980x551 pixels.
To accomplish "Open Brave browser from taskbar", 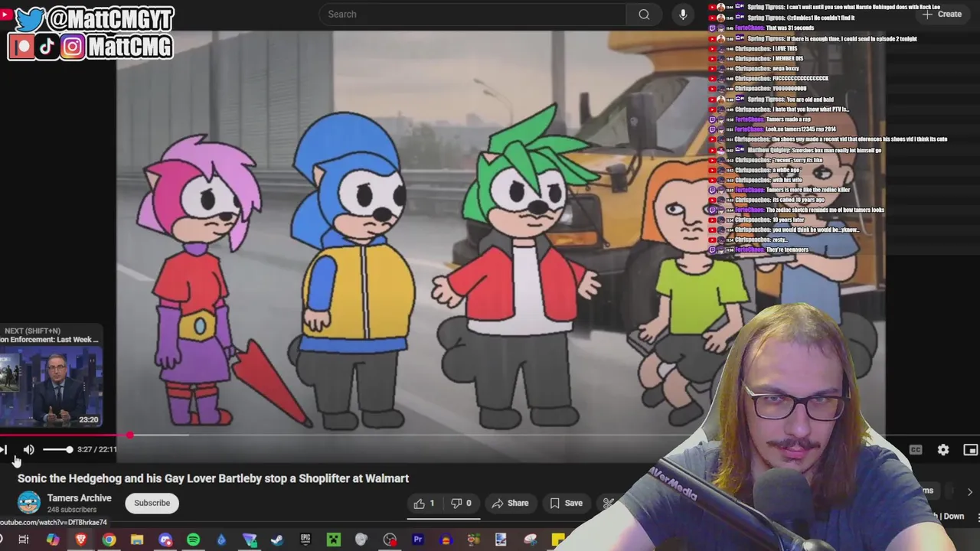I will coord(80,540).
